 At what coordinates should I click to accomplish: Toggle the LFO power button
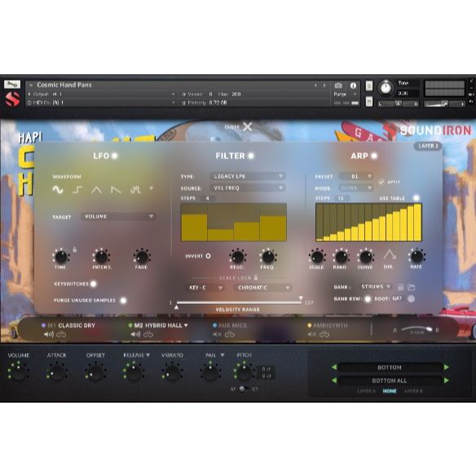click(x=114, y=156)
